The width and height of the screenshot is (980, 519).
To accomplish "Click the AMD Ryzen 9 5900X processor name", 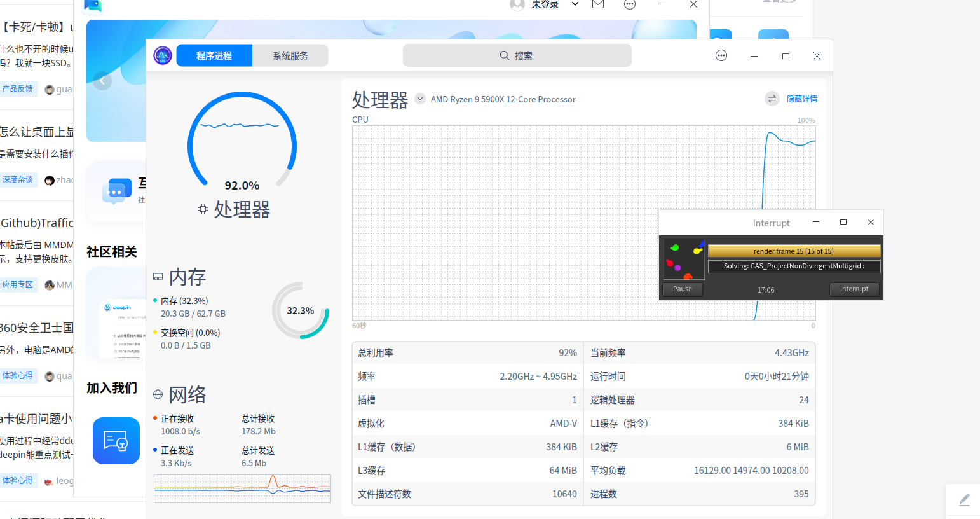I will pos(503,99).
